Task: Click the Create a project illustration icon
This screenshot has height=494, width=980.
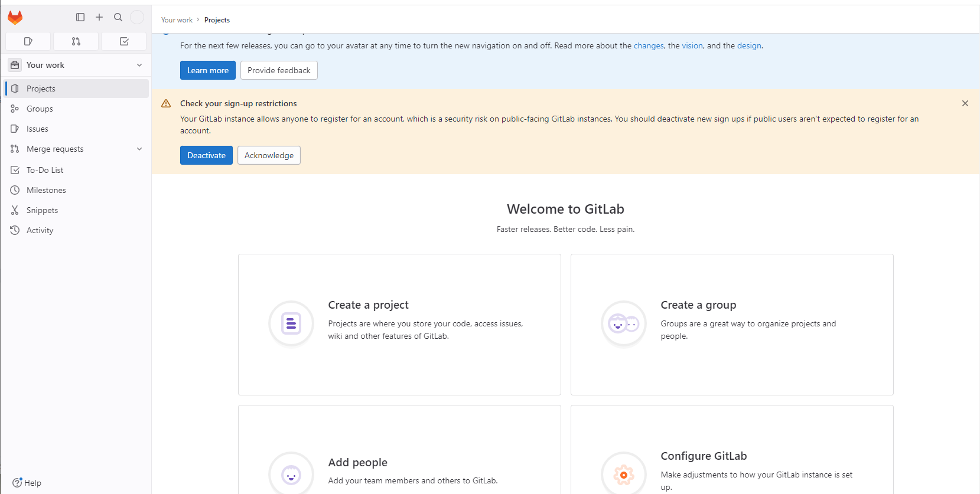Action: (x=291, y=323)
